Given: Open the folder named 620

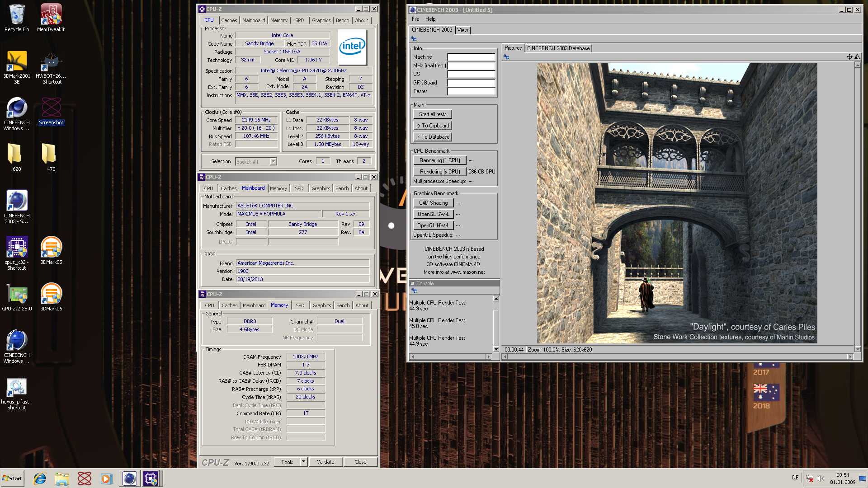Looking at the screenshot, I should 17,157.
